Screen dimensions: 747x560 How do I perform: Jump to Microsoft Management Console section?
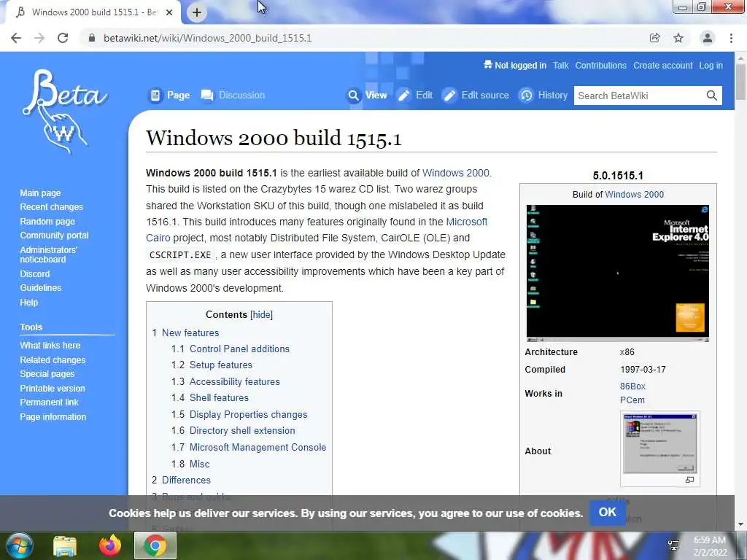click(x=258, y=448)
